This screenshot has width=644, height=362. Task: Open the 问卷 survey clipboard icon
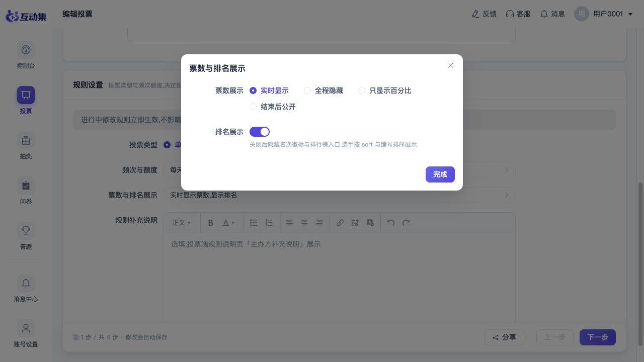(x=26, y=186)
